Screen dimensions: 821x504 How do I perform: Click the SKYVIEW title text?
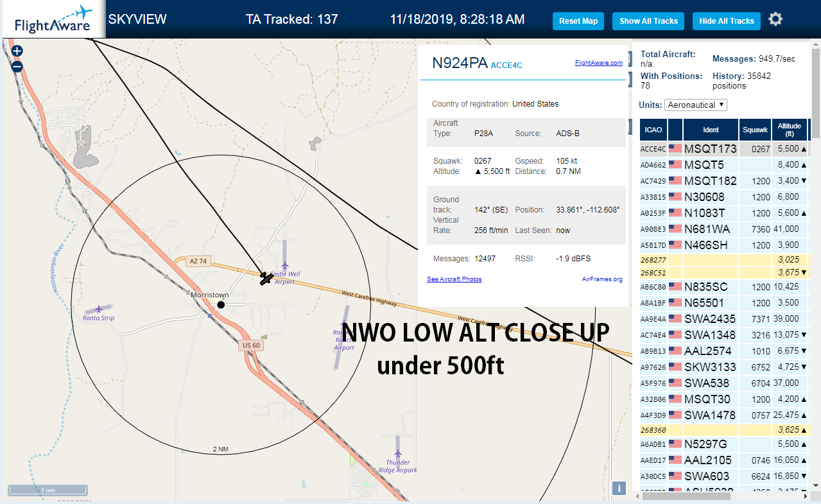[137, 19]
